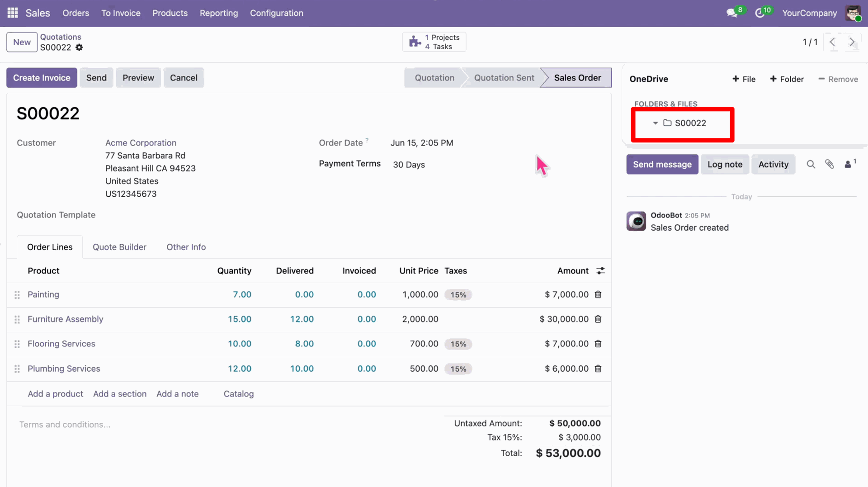Open the apps grid menu icon
The height and width of the screenshot is (487, 868).
pos(13,13)
